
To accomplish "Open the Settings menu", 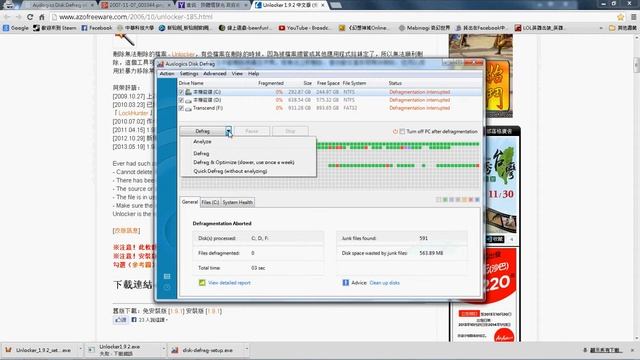I will (189, 74).
